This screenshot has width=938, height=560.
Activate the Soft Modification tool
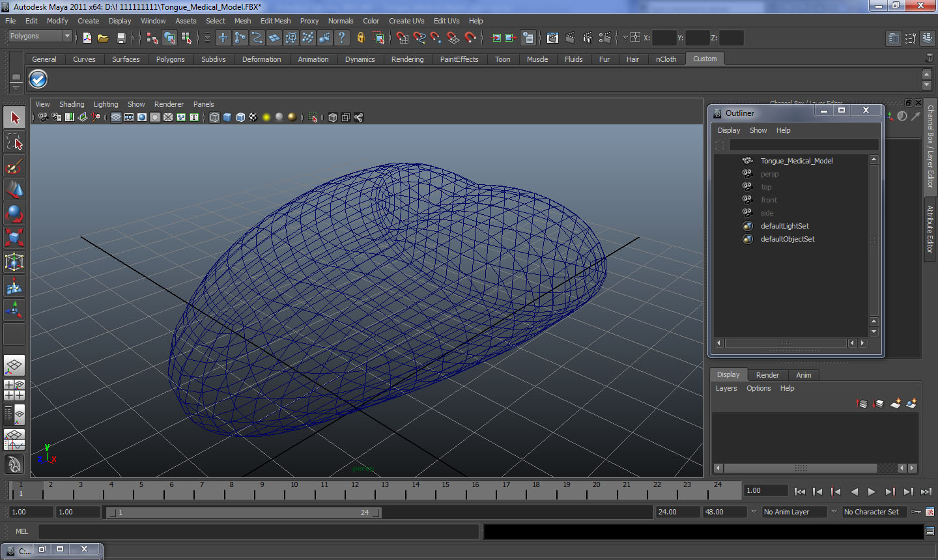click(14, 286)
